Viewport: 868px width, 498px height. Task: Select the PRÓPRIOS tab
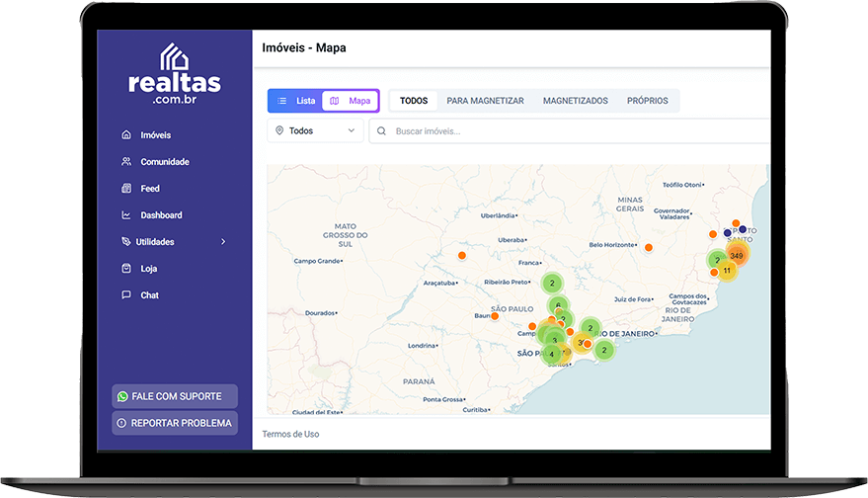coord(647,101)
